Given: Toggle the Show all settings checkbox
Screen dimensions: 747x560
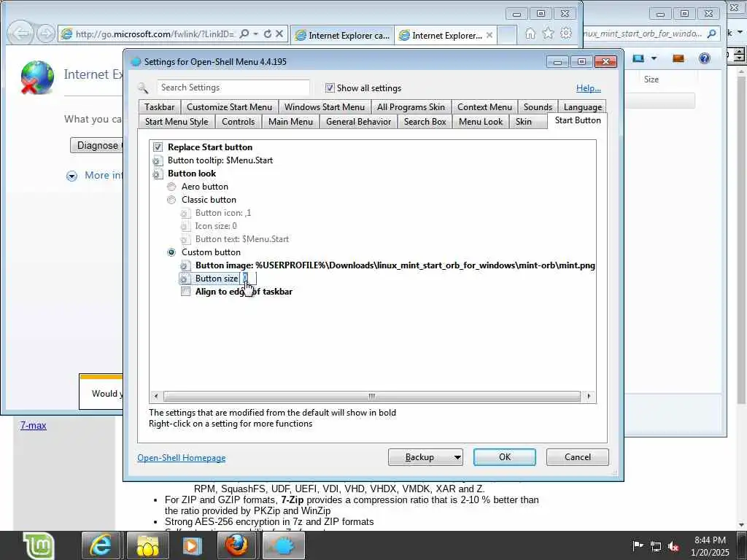Looking at the screenshot, I should [330, 87].
